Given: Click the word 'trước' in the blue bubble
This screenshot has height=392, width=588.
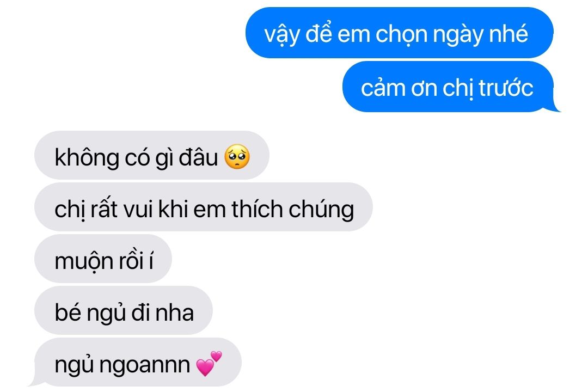Looking at the screenshot, I should pyautogui.click(x=506, y=89).
